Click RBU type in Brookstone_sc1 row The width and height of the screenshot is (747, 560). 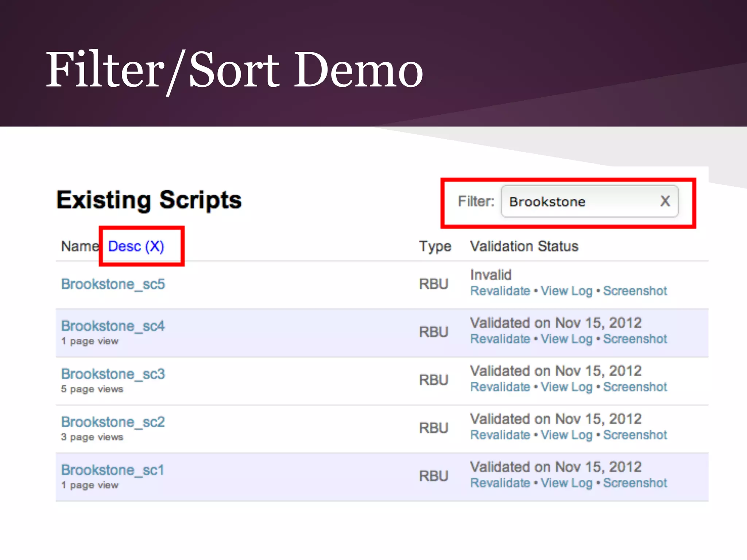[433, 477]
